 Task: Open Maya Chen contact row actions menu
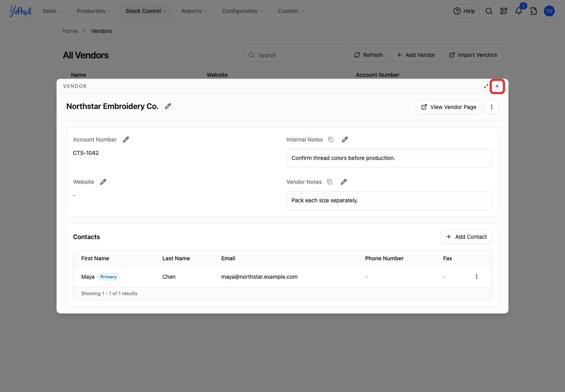tap(477, 277)
